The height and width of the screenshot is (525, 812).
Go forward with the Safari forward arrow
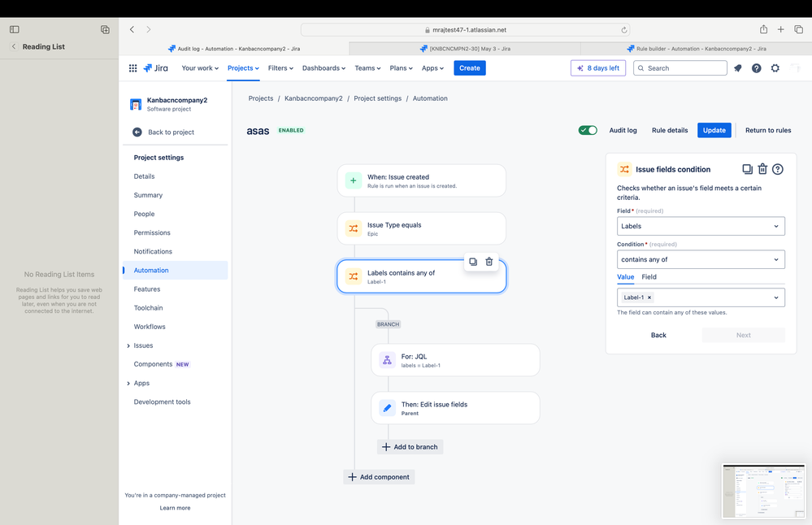[x=149, y=29]
